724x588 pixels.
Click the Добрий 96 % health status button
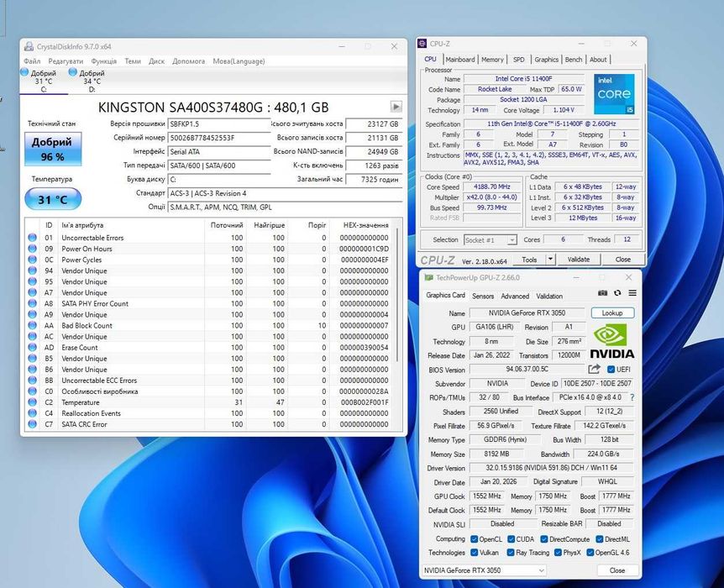(x=53, y=149)
